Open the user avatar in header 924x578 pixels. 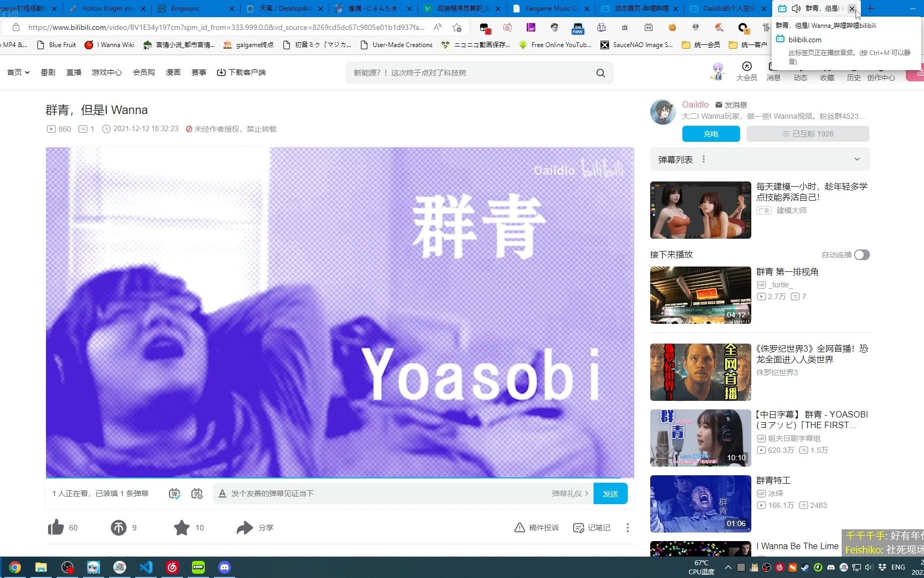click(x=717, y=71)
